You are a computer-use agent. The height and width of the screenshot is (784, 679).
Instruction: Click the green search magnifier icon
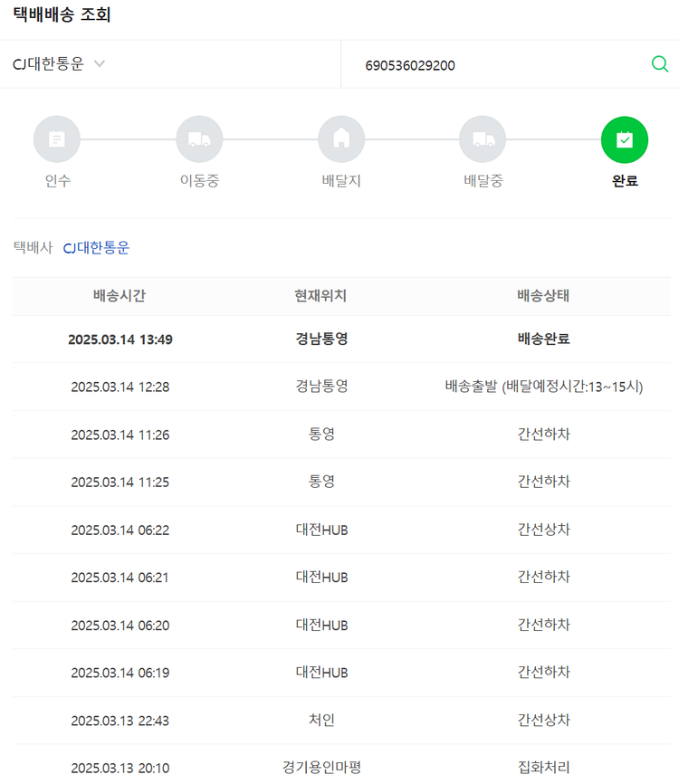660,63
